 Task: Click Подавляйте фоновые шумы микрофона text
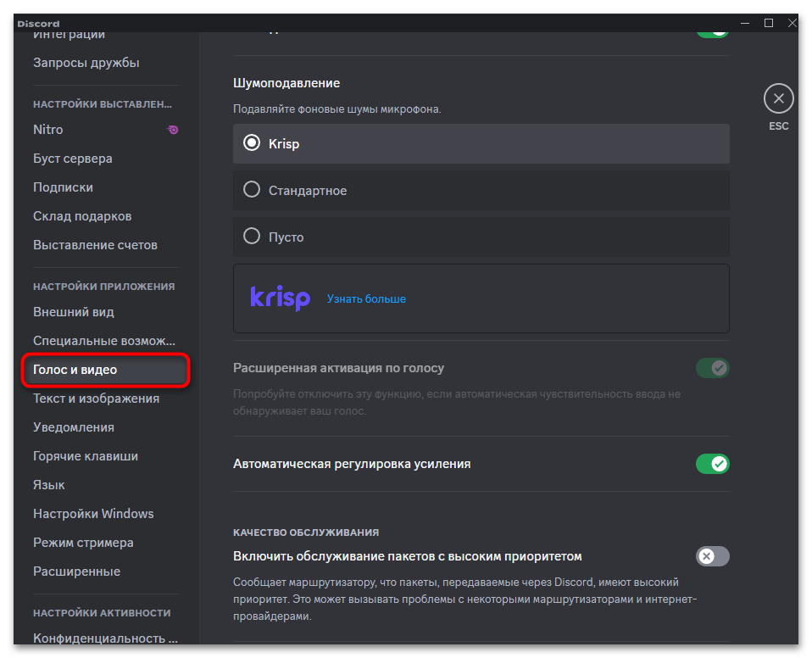click(337, 109)
